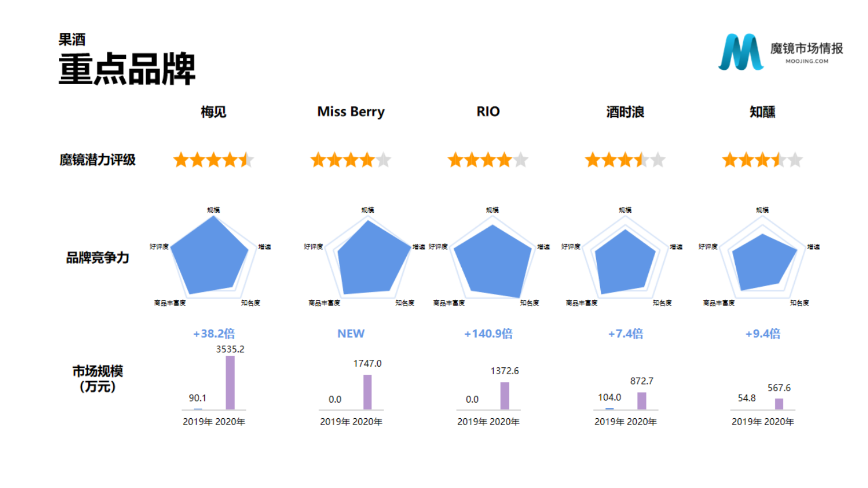This screenshot has width=868, height=488.
Task: Click the Miss Berry 1747.0 purple bar
Action: tap(367, 392)
